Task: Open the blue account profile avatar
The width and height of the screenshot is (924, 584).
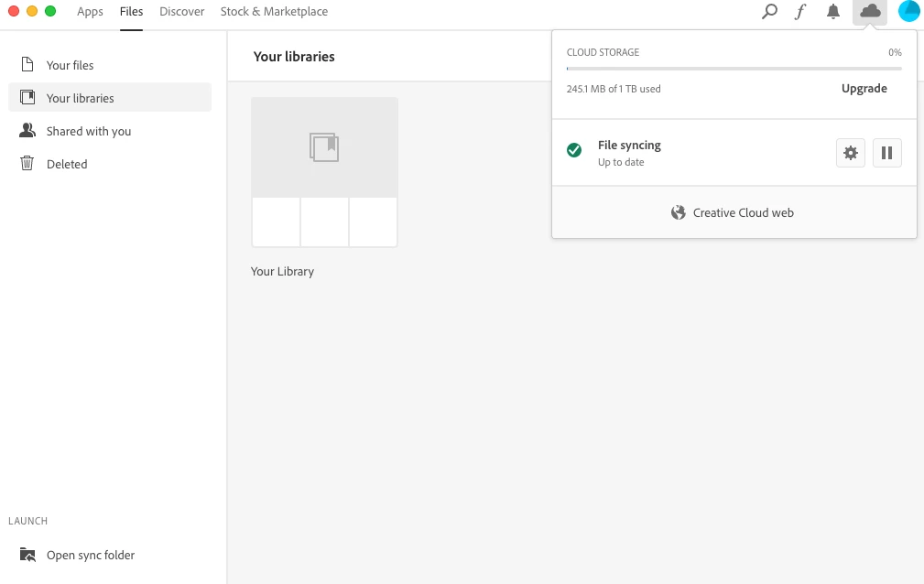Action: point(909,11)
